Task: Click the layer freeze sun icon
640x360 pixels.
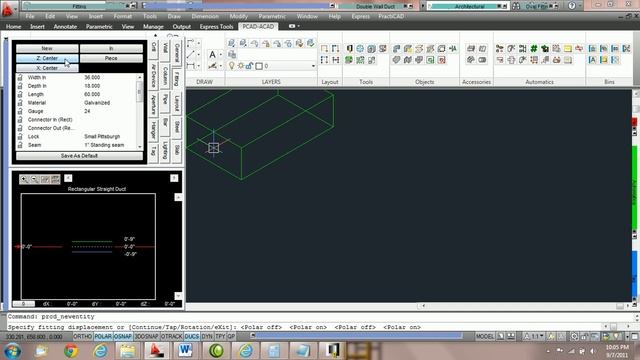Action: tap(241, 66)
